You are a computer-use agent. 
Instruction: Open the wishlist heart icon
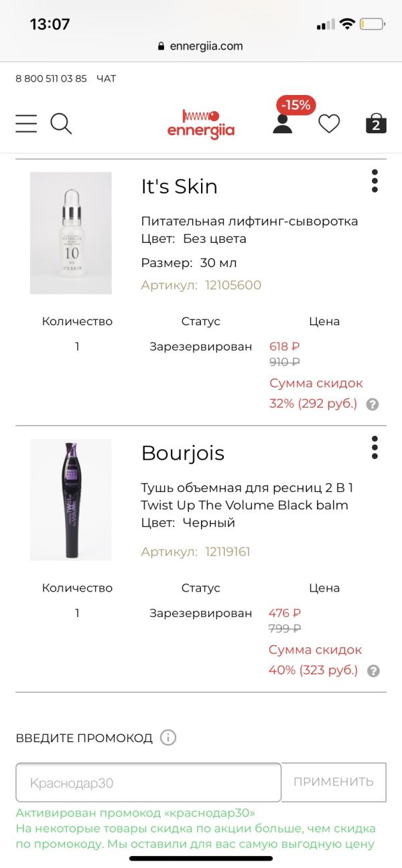329,124
